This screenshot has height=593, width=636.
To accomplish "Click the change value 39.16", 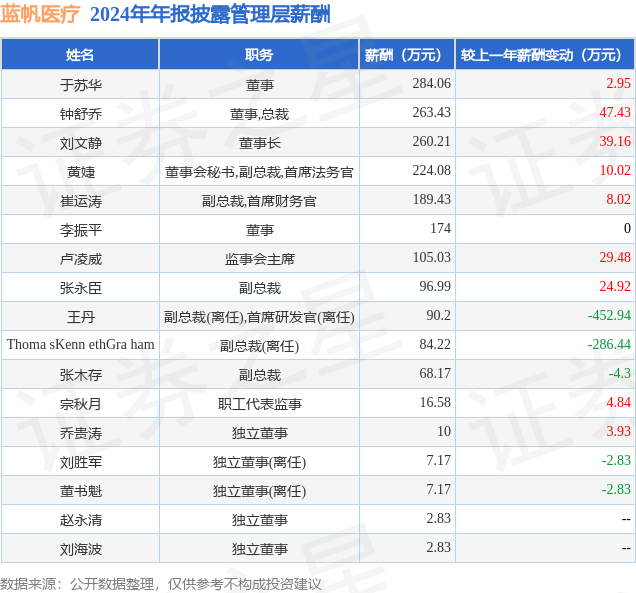I will tap(615, 141).
